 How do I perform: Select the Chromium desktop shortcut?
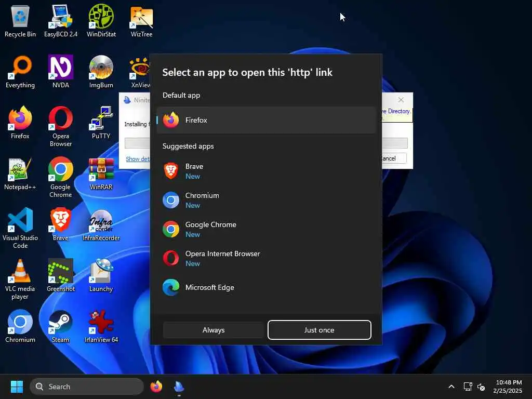(20, 326)
